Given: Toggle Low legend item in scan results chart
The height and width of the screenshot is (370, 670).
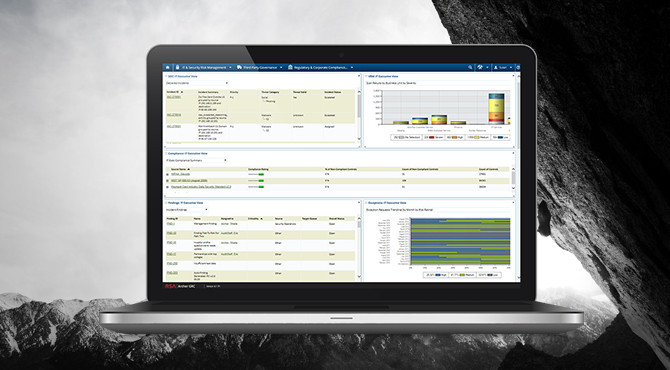Looking at the screenshot, I should click(x=500, y=138).
